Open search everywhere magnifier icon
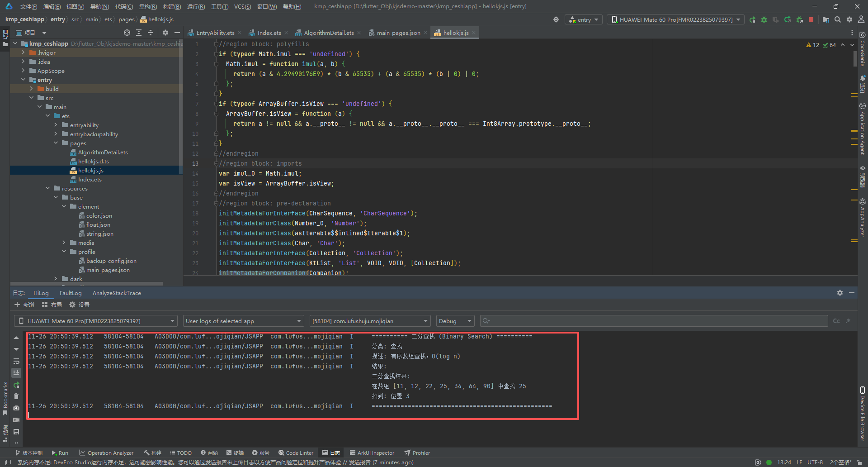868x467 pixels. point(838,20)
